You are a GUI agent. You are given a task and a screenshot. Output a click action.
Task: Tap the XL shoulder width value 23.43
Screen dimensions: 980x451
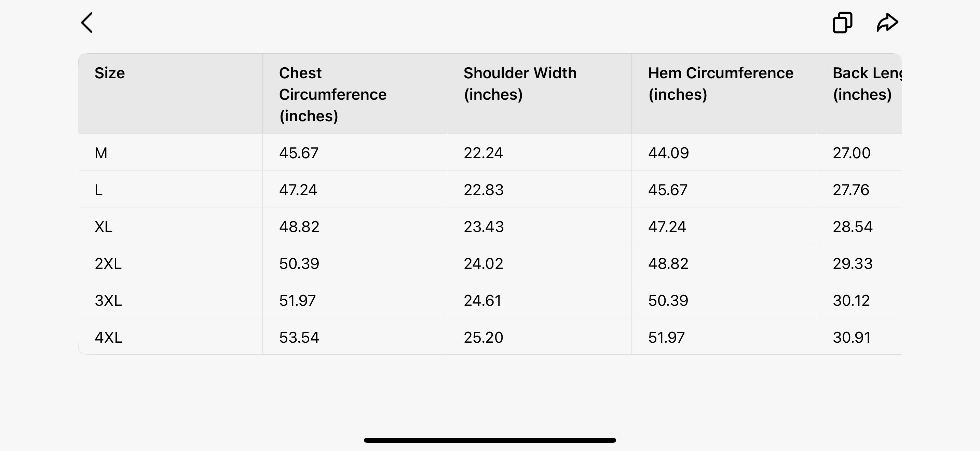[x=484, y=227]
